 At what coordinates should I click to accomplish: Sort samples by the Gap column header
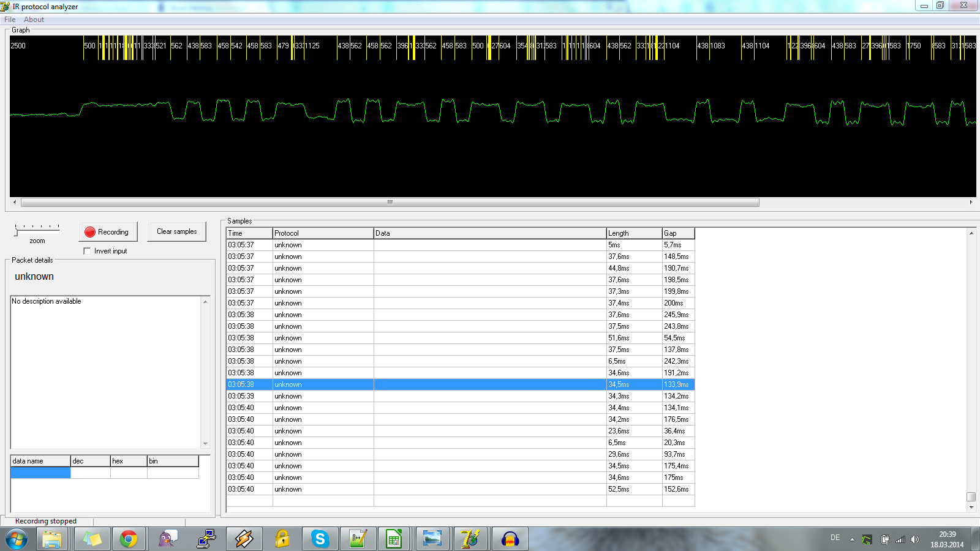point(677,233)
